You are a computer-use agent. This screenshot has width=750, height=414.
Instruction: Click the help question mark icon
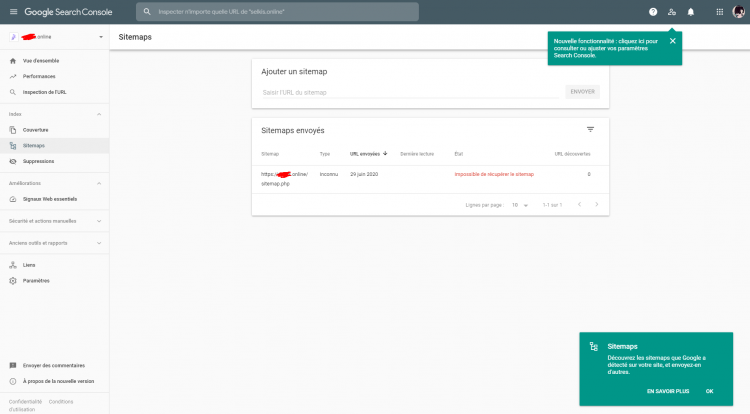653,12
